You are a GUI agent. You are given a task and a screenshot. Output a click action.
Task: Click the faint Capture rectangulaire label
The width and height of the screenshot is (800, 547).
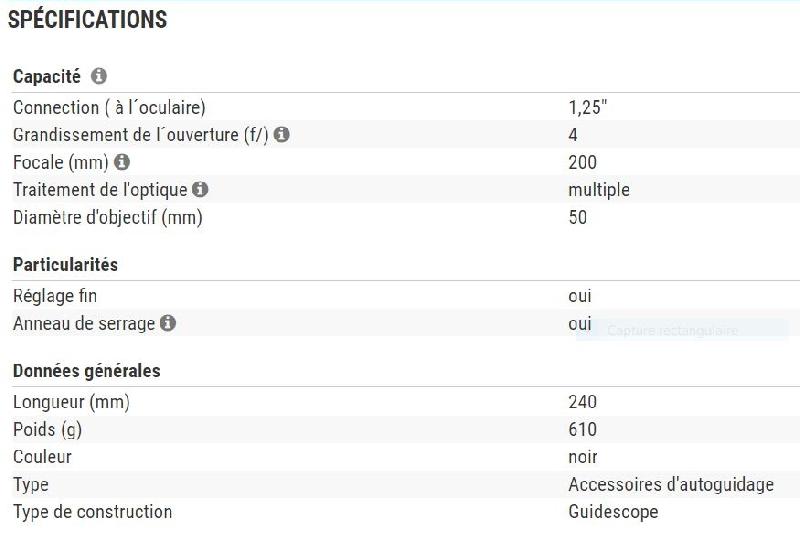672,330
